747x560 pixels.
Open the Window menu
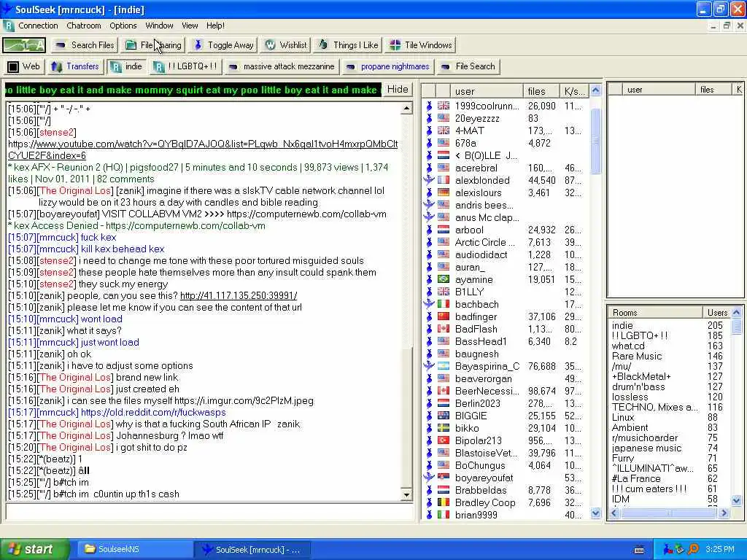tap(159, 26)
